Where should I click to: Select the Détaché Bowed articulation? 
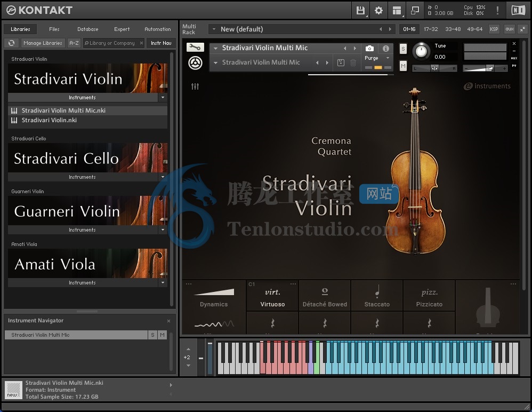point(325,296)
